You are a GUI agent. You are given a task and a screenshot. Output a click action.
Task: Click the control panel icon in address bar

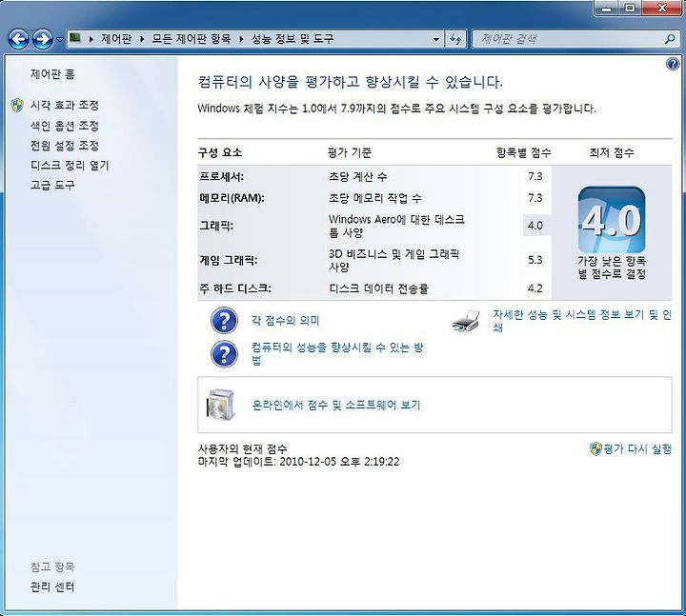pos(75,38)
